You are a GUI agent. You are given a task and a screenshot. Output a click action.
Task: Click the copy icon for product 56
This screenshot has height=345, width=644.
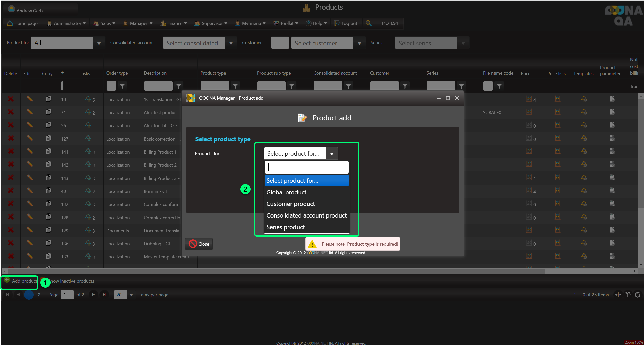tap(48, 125)
